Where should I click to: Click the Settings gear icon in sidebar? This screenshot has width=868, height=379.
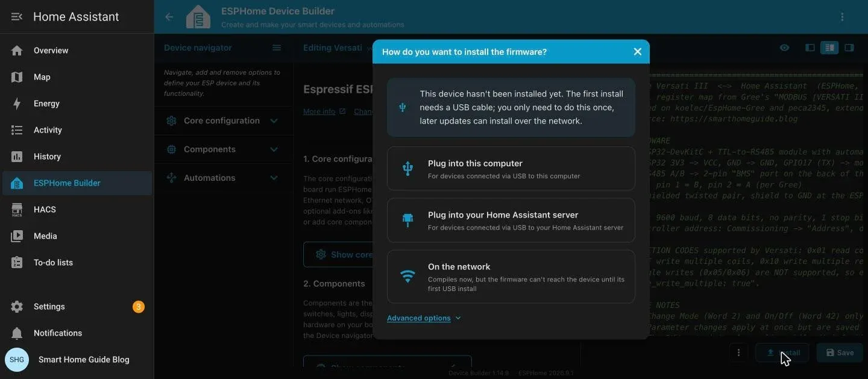click(17, 307)
